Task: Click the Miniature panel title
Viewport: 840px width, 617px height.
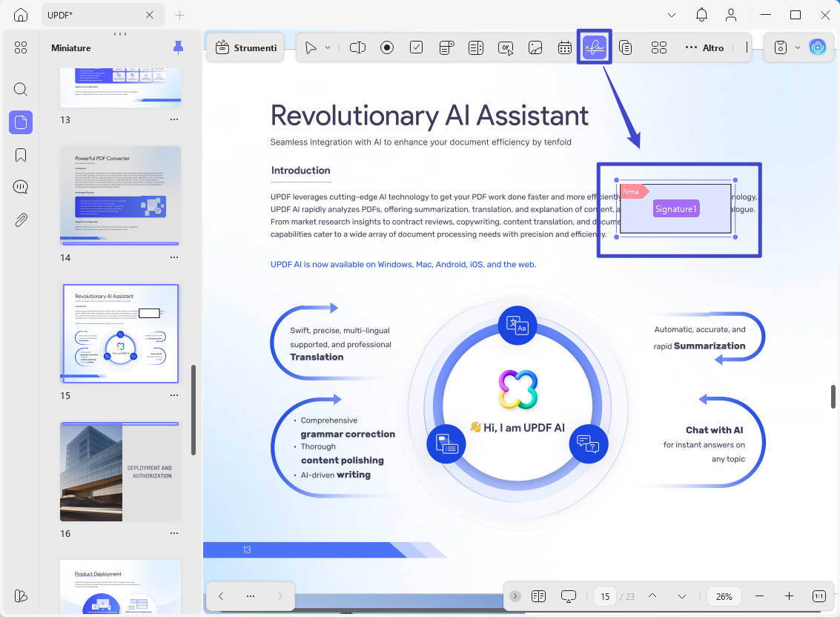Action: coord(70,47)
